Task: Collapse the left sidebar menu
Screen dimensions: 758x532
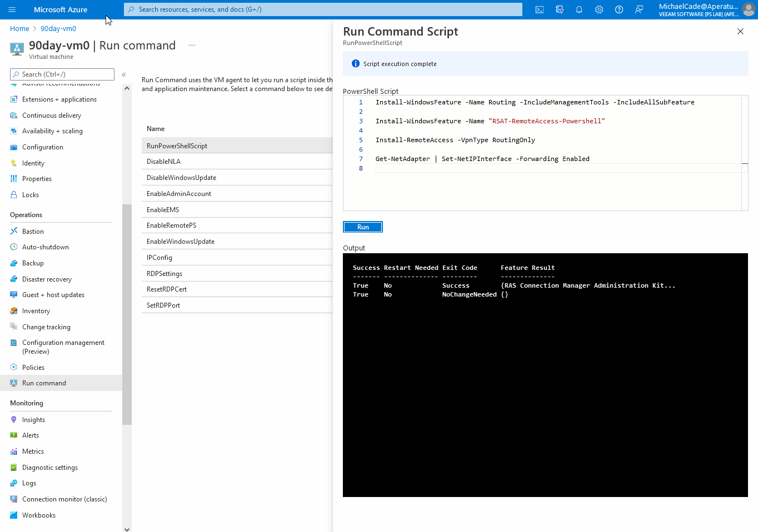Action: (x=124, y=74)
